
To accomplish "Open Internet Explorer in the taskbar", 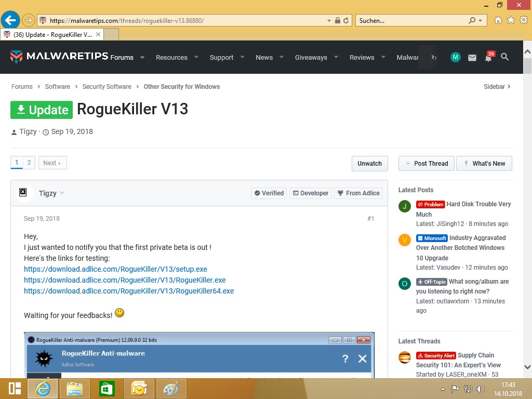I will point(43,389).
